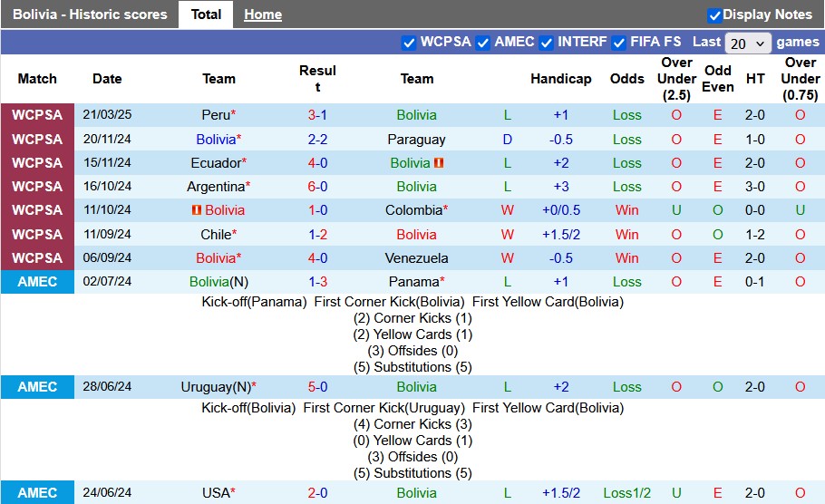Open the last games count dropdown
Image resolution: width=825 pixels, height=504 pixels.
coord(748,43)
